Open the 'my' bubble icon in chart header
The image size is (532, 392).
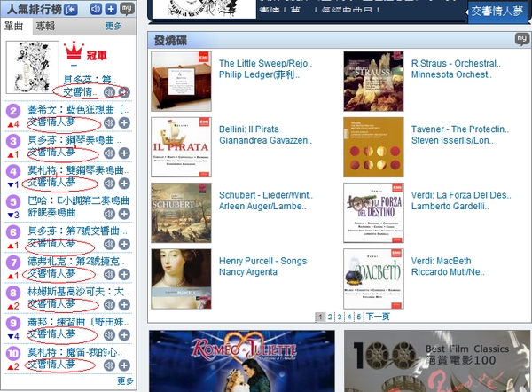[x=127, y=9]
